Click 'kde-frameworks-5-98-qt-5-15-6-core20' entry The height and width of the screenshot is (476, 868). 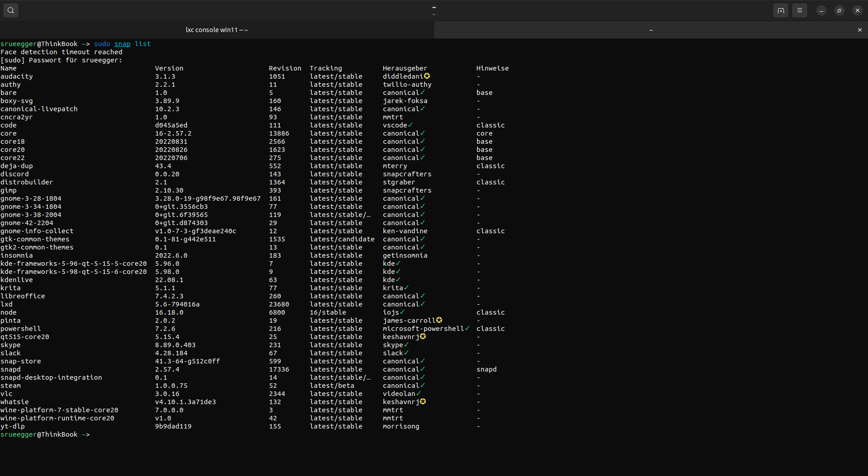74,272
